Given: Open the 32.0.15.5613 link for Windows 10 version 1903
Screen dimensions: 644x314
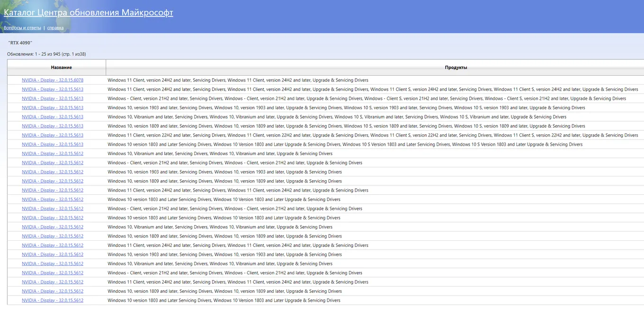Looking at the screenshot, I should (53, 108).
